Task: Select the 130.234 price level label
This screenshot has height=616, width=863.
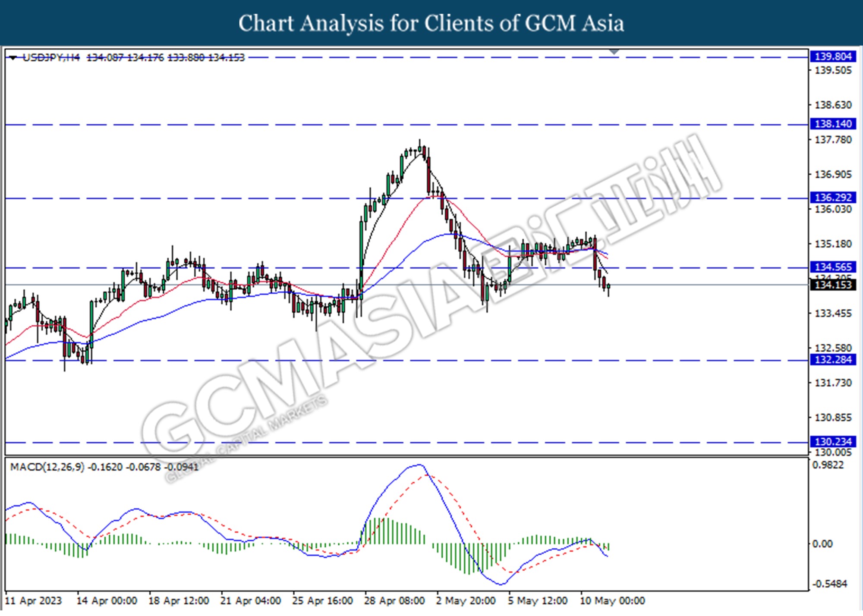Action: click(833, 442)
